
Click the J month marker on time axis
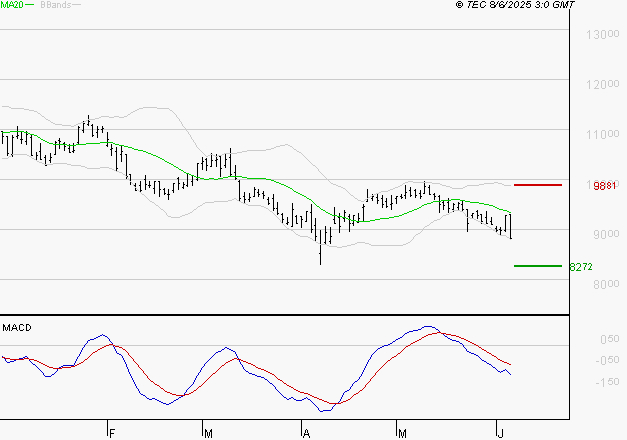(x=501, y=432)
